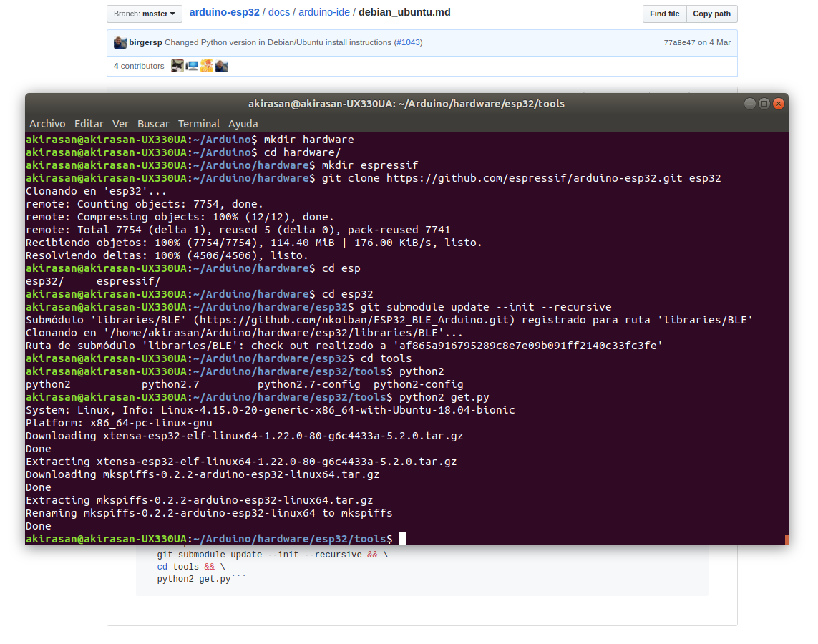The width and height of the screenshot is (818, 644).
Task: Click 'System: Linux, Info' output line
Action: (271, 410)
